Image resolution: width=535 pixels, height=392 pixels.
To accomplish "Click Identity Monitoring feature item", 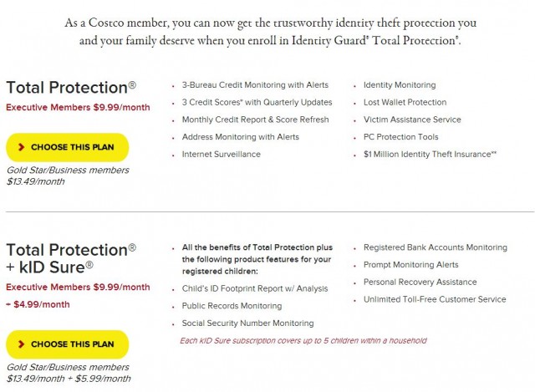I will 399,85.
